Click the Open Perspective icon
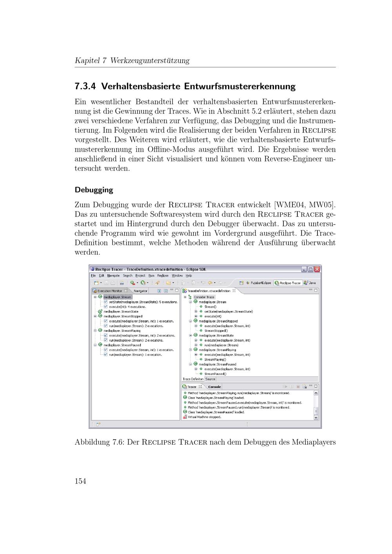This screenshot has height=554, width=392. (241, 282)
